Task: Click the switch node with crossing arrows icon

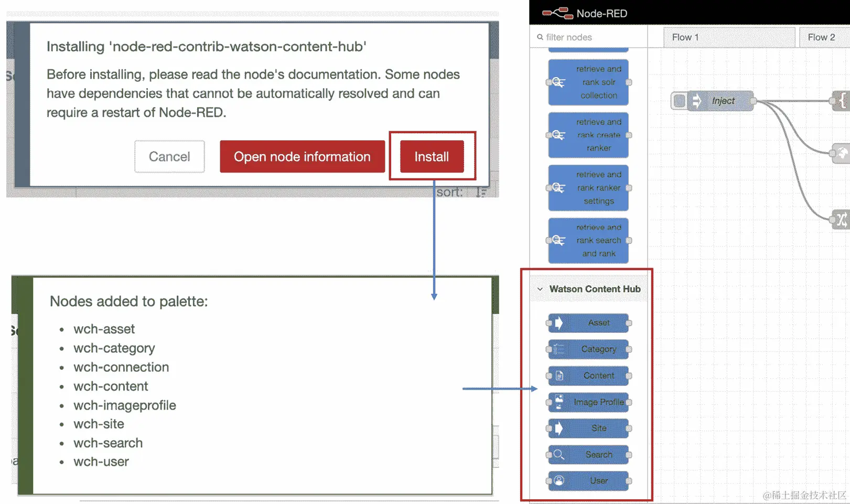Action: tap(841, 219)
